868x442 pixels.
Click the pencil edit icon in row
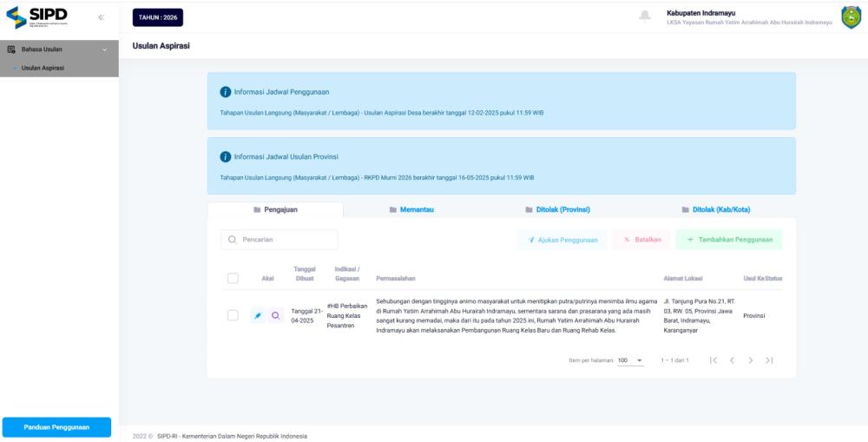pos(258,316)
